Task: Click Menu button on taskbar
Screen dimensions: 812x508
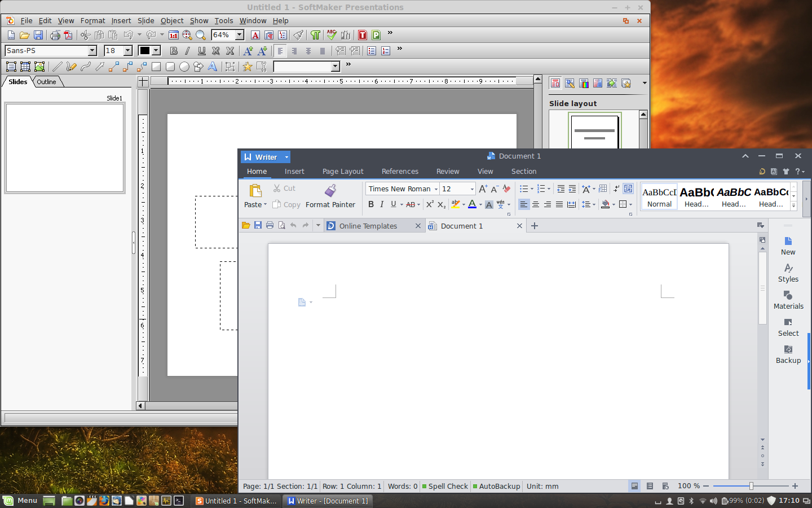Action: [x=21, y=501]
